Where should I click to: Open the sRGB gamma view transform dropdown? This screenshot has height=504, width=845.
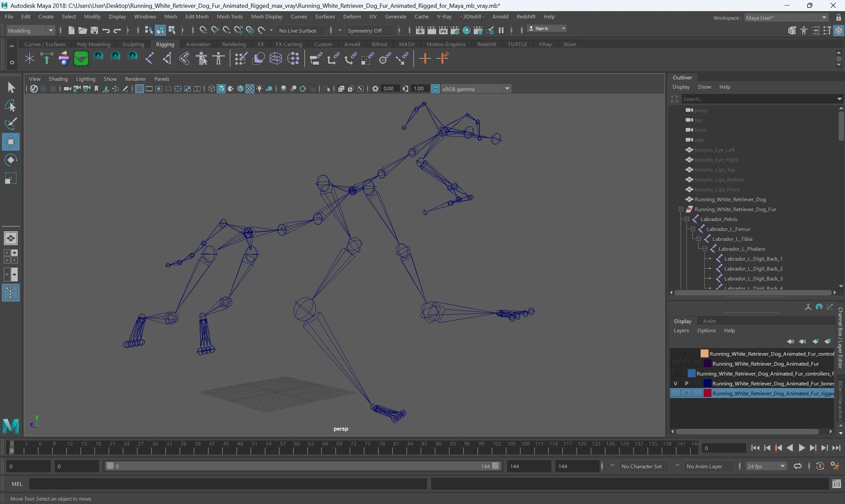click(476, 89)
